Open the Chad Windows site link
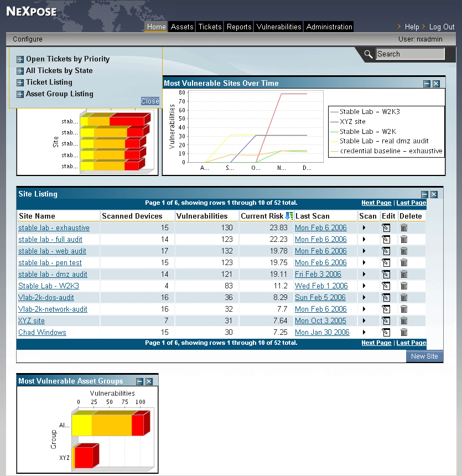 pos(42,333)
